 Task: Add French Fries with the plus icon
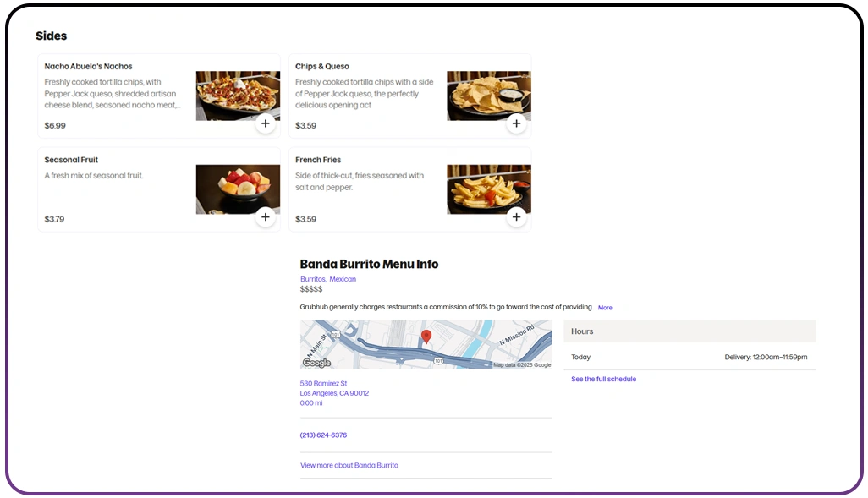coord(516,217)
